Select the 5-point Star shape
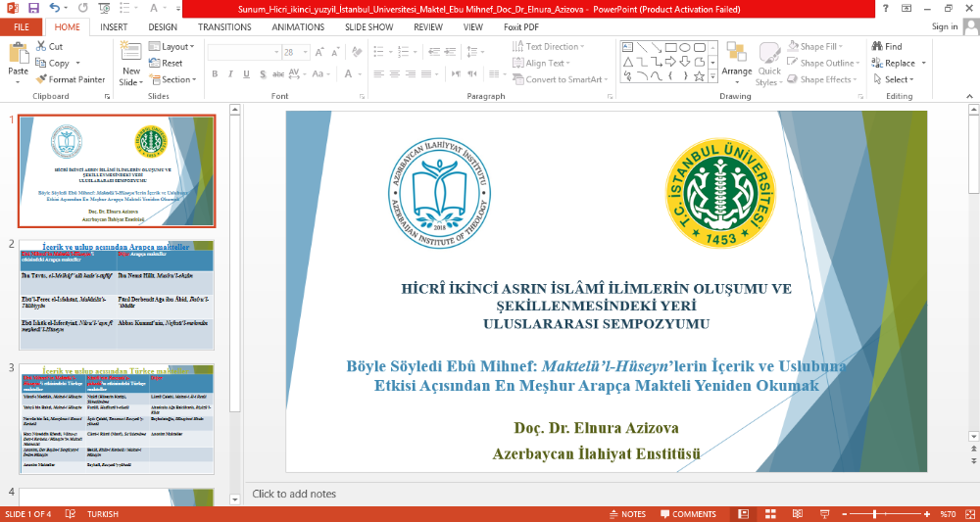Viewport: 980px width, 522px height. coord(700,76)
